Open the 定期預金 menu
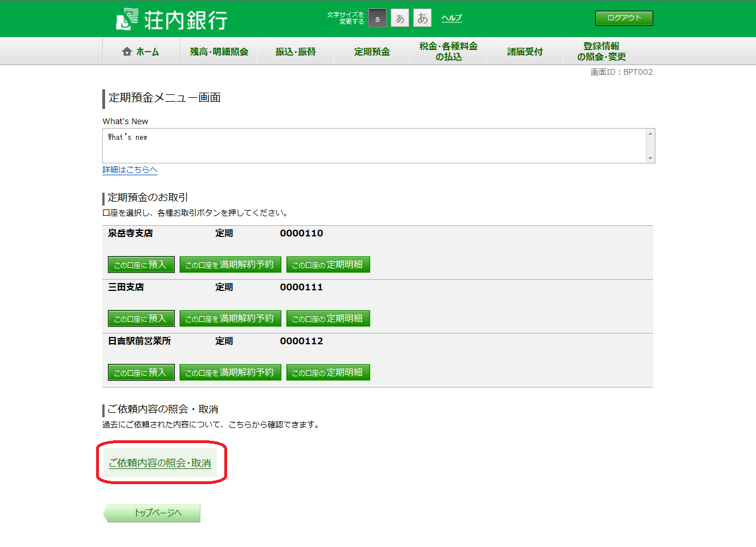The image size is (756, 547). [x=372, y=52]
